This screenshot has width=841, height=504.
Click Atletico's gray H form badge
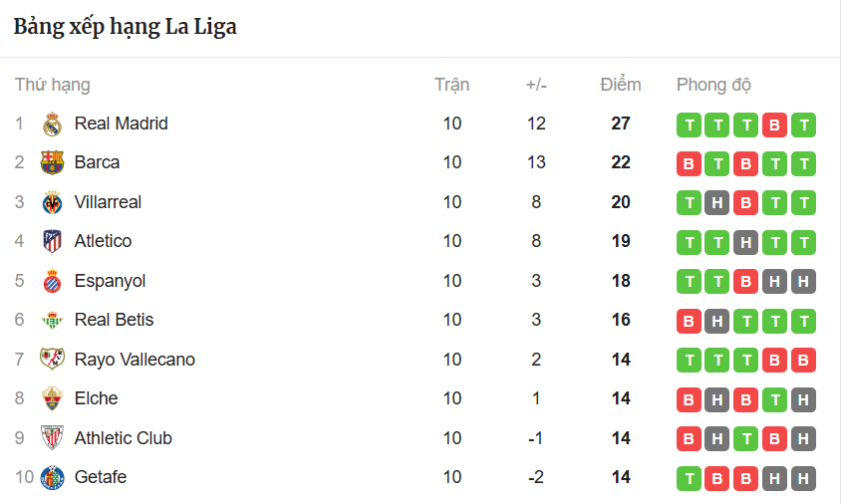(745, 242)
